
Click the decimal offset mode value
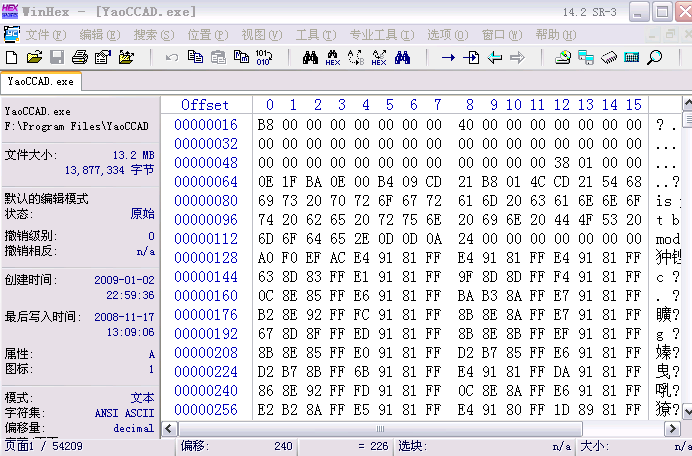(x=134, y=428)
